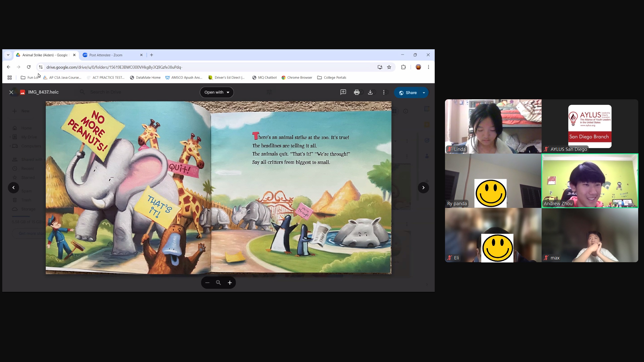The width and height of the screenshot is (644, 362).
Task: Install app icon in address bar
Action: tap(380, 67)
